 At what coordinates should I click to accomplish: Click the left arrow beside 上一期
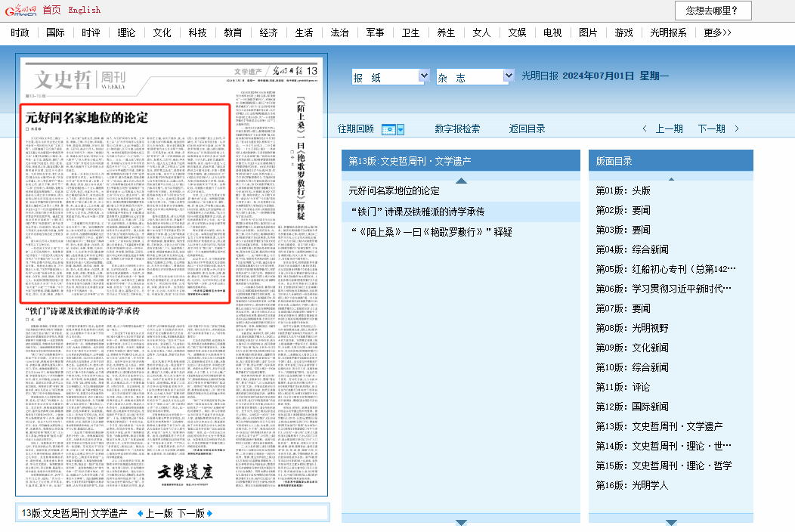click(x=645, y=129)
